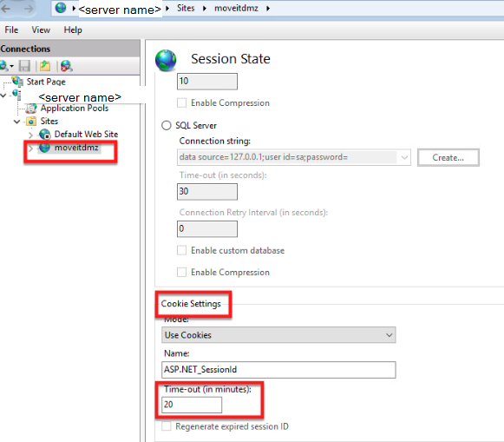Click the Back navigation arrow

pyautogui.click(x=6, y=9)
